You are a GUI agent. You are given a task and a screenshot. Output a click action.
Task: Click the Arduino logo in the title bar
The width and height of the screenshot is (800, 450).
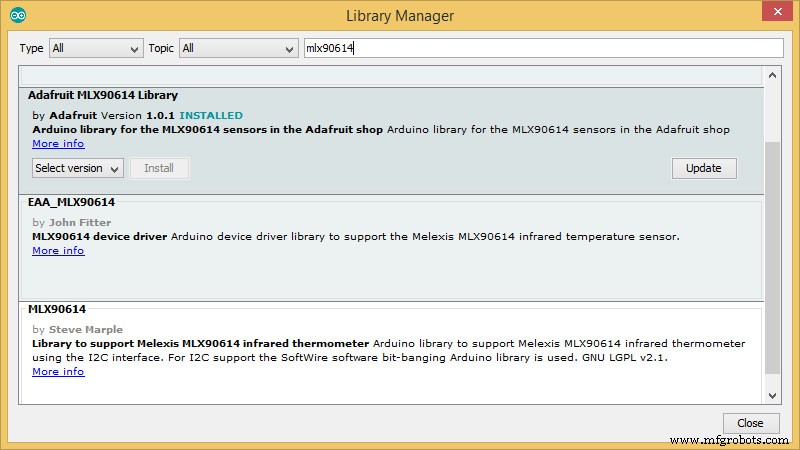point(19,15)
